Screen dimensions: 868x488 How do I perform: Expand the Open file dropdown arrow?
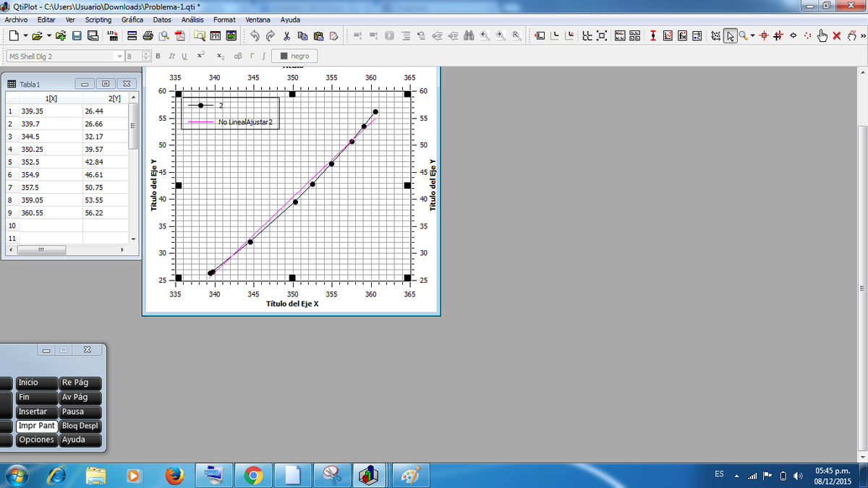pyautogui.click(x=48, y=35)
